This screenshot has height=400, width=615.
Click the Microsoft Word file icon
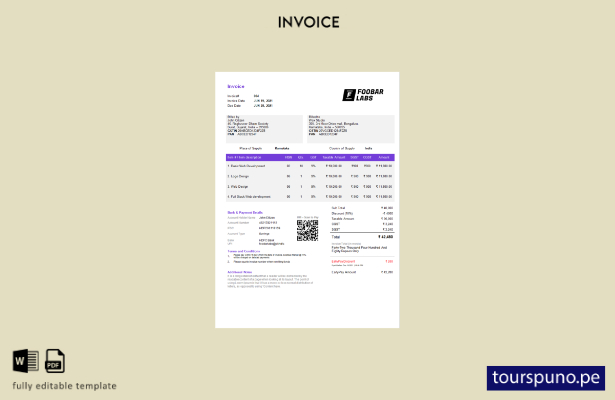pos(26,361)
